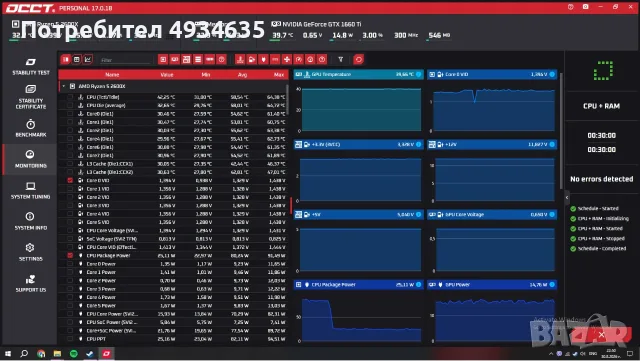Collapse the right test panel arrow

pyautogui.click(x=567, y=198)
